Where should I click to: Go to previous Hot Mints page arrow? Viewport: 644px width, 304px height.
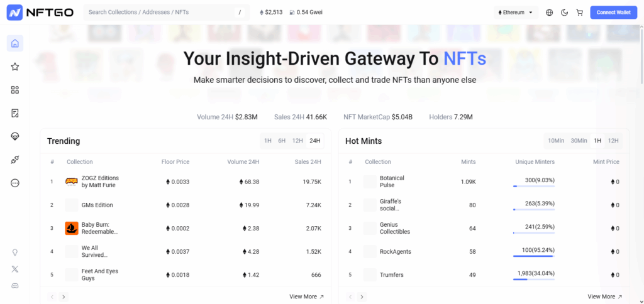pyautogui.click(x=350, y=296)
